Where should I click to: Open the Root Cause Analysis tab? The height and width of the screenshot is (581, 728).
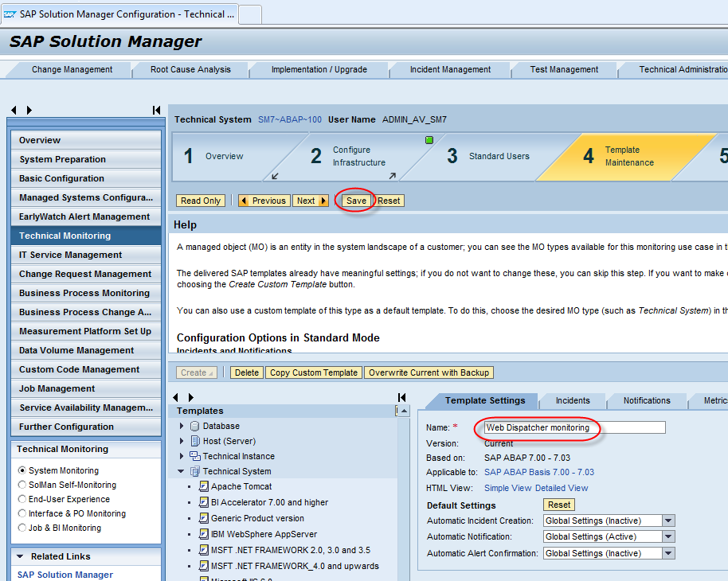[x=190, y=69]
